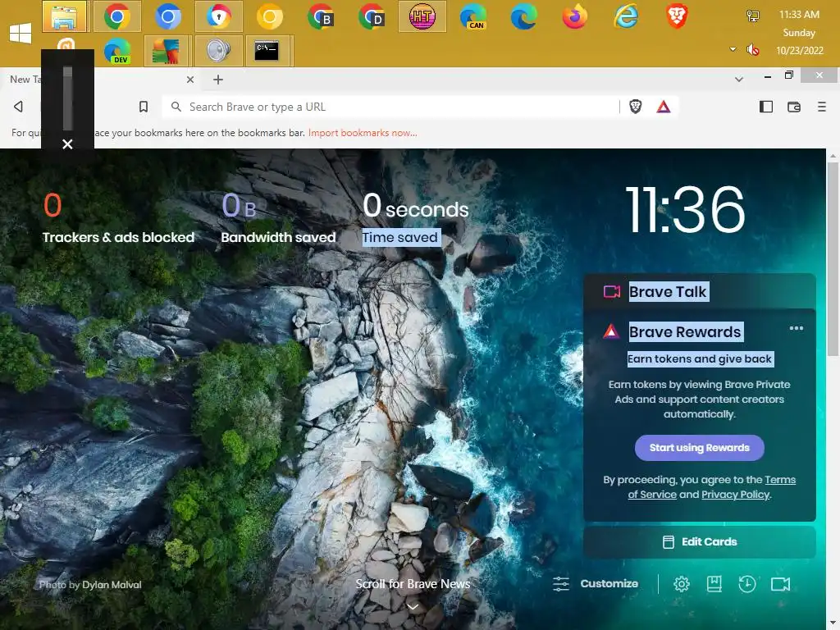Viewport: 840px width, 630px height.
Task: Click the Brave Talk camera icon in card
Action: coord(612,291)
